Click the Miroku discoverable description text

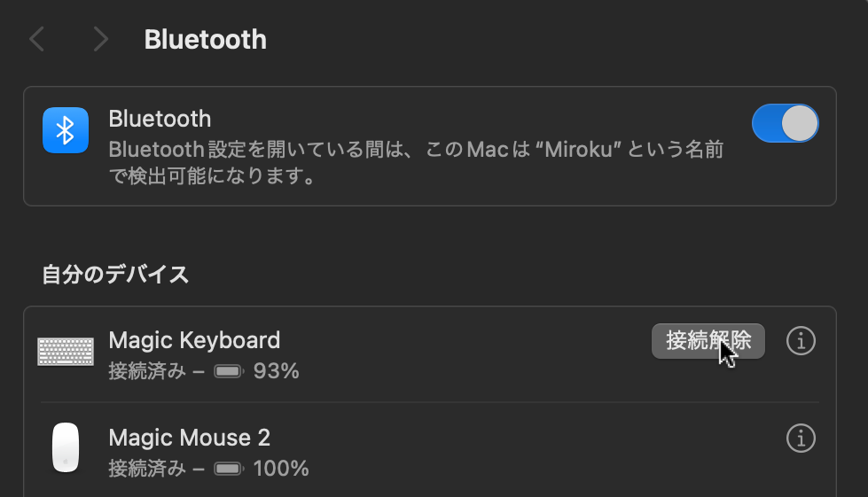pyautogui.click(x=415, y=162)
